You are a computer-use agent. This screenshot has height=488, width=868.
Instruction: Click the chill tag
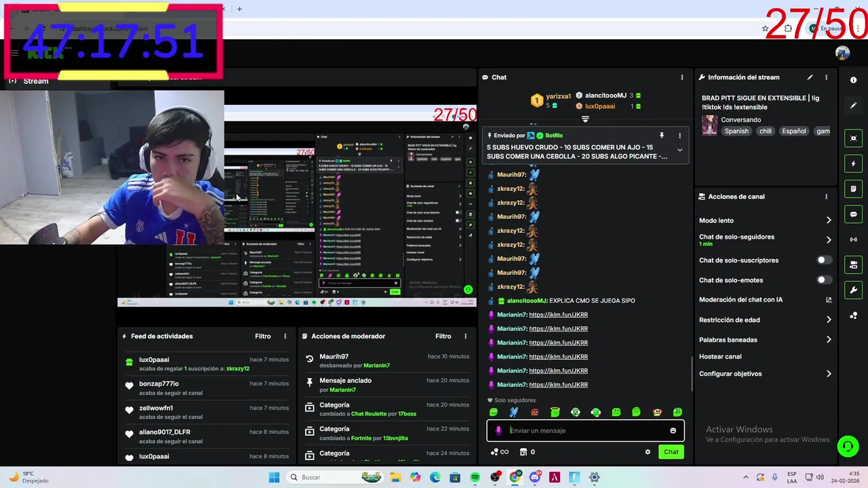(766, 131)
